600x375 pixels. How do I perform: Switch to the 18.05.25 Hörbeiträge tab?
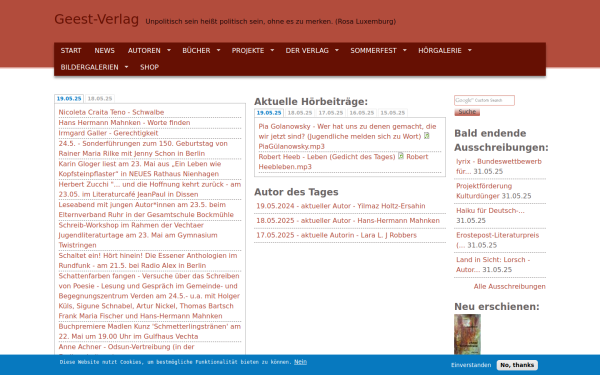pyautogui.click(x=300, y=113)
